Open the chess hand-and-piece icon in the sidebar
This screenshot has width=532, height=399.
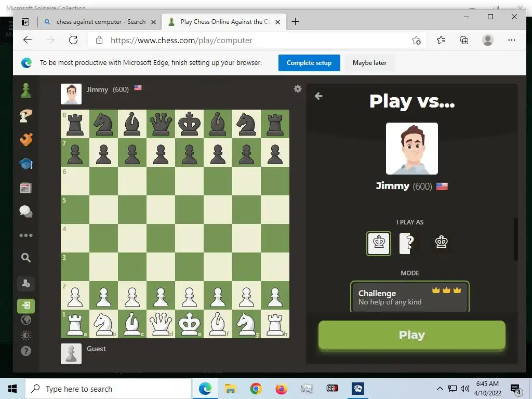(26, 116)
